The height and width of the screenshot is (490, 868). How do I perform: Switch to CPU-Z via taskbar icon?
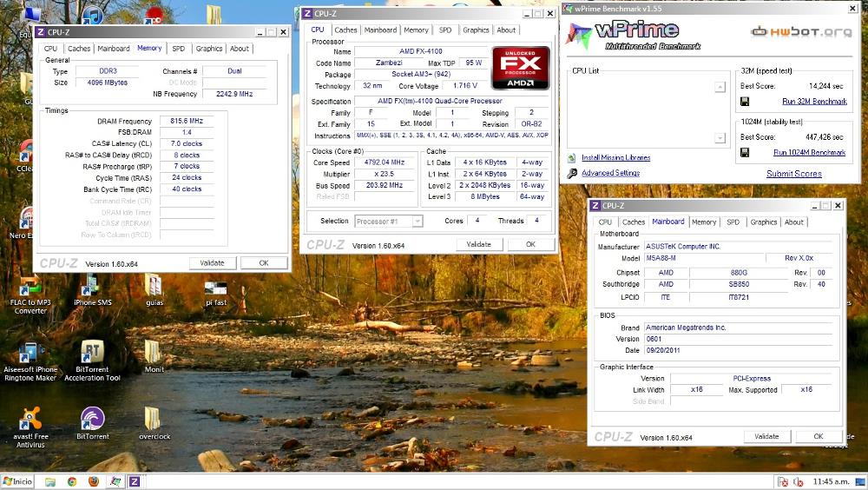pyautogui.click(x=135, y=481)
